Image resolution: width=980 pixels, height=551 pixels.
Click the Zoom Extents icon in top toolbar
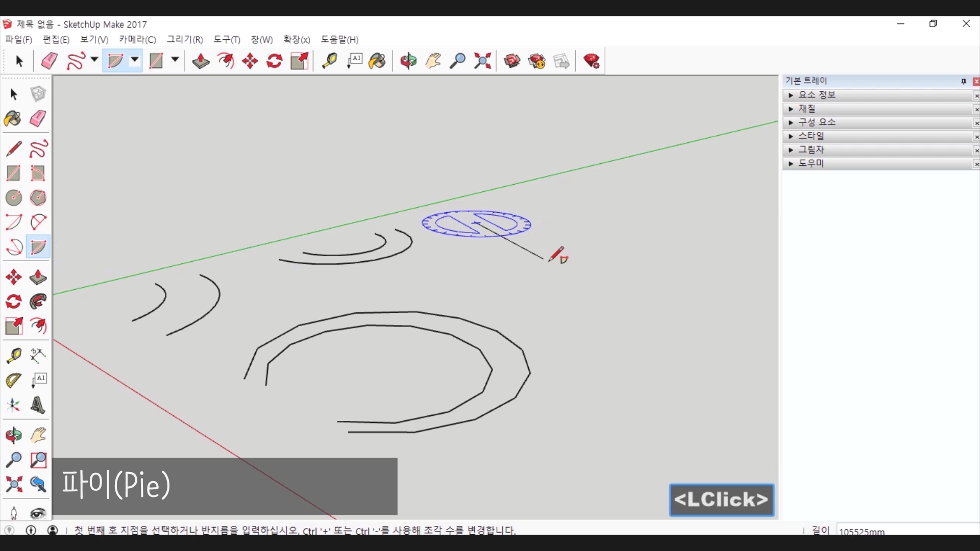(x=482, y=61)
